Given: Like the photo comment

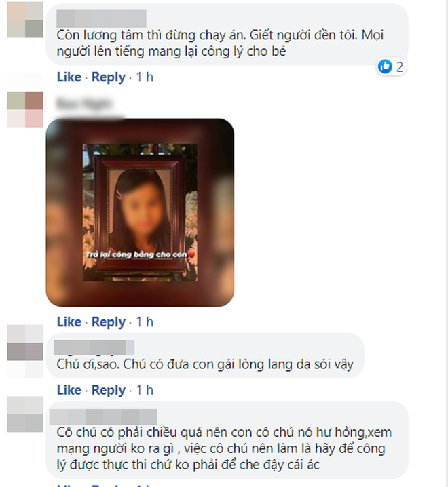Looking at the screenshot, I should click(69, 322).
